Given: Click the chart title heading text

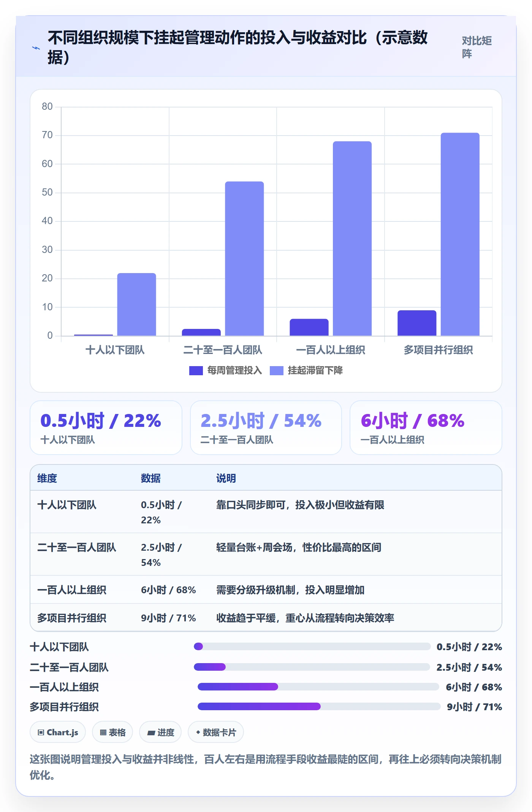Looking at the screenshot, I should [237, 47].
